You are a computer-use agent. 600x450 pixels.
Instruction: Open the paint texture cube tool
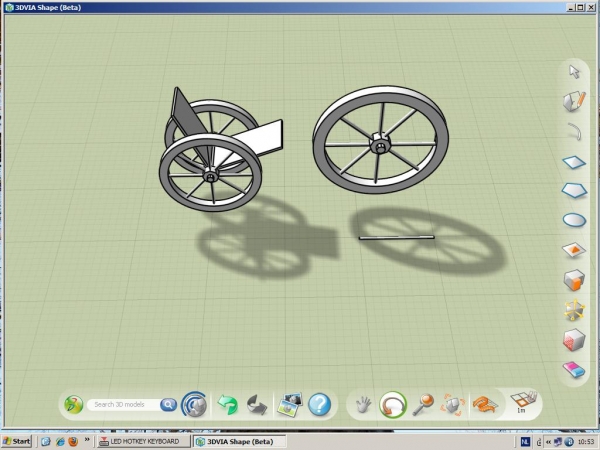point(574,339)
